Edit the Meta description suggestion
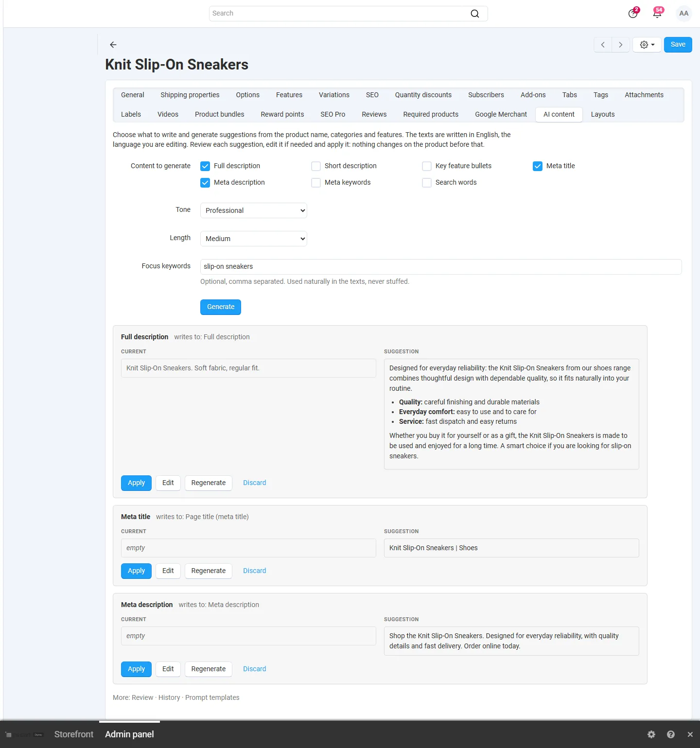Screen dimensions: 700x748 click(x=168, y=669)
